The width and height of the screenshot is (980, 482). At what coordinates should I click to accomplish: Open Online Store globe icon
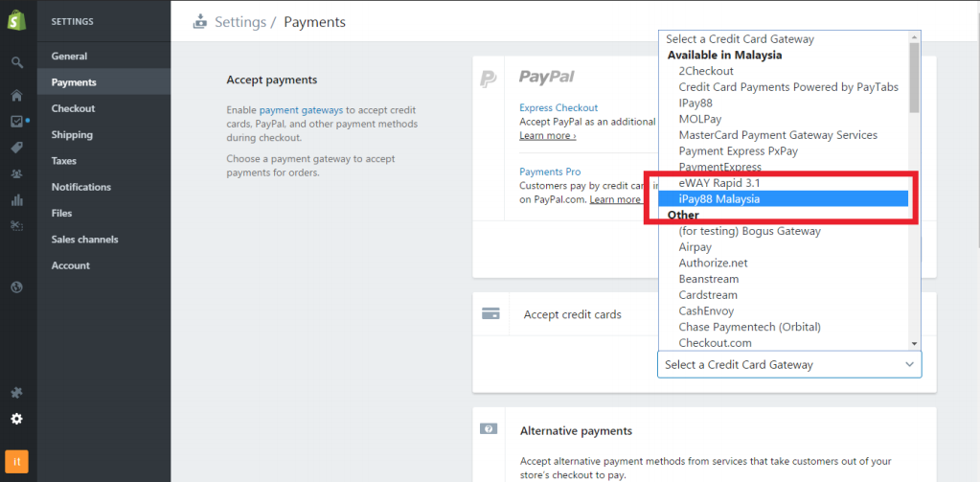tap(17, 287)
